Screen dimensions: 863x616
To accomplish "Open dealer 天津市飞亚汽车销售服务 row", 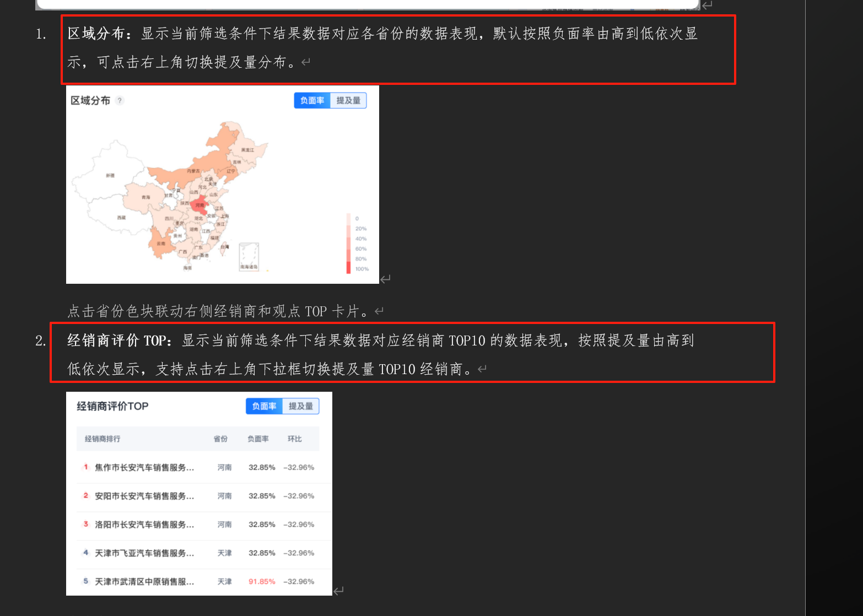I will [144, 553].
